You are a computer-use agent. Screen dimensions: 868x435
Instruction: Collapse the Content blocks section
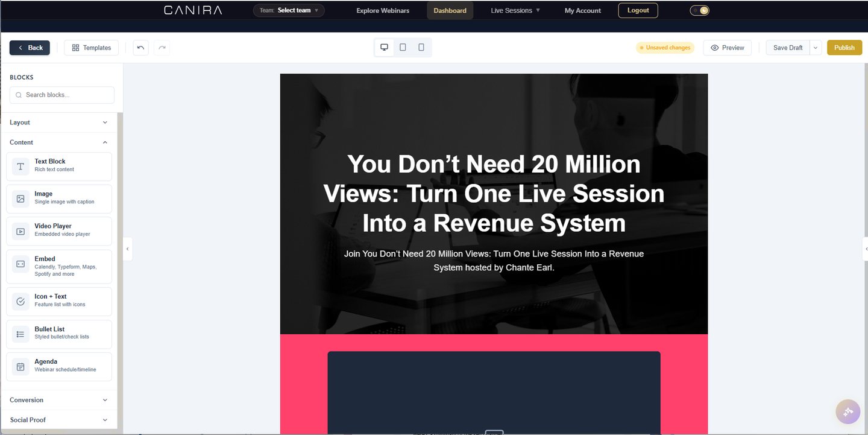pyautogui.click(x=59, y=142)
